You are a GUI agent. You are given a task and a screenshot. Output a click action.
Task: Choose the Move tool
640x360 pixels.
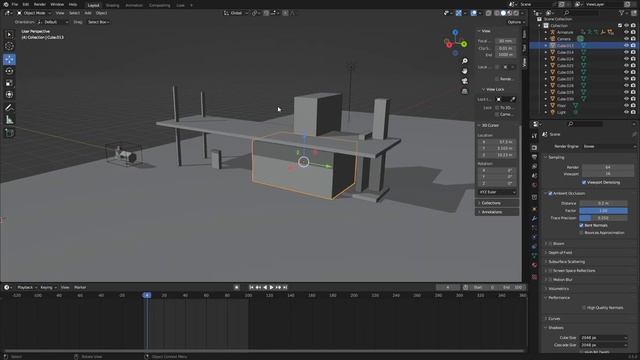pos(9,60)
